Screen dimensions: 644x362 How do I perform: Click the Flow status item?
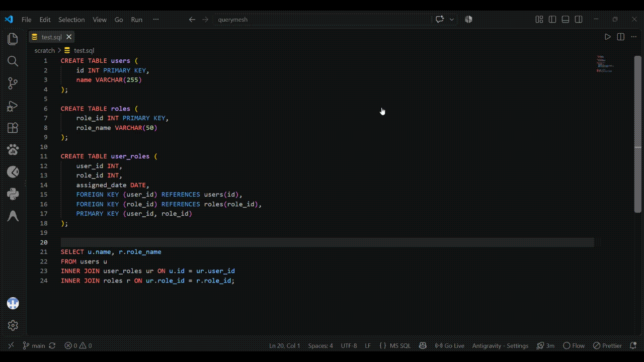coord(574,345)
